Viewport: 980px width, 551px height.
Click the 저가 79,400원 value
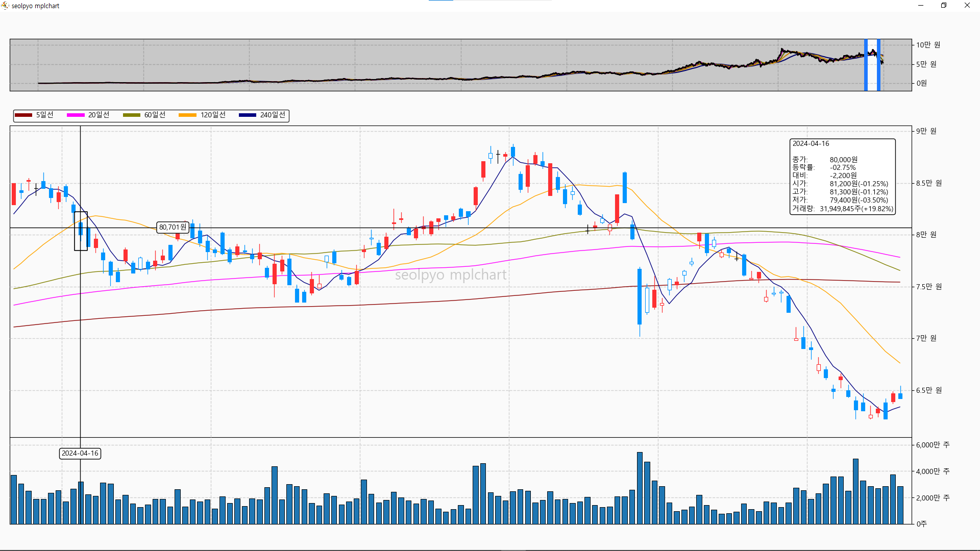coord(859,200)
